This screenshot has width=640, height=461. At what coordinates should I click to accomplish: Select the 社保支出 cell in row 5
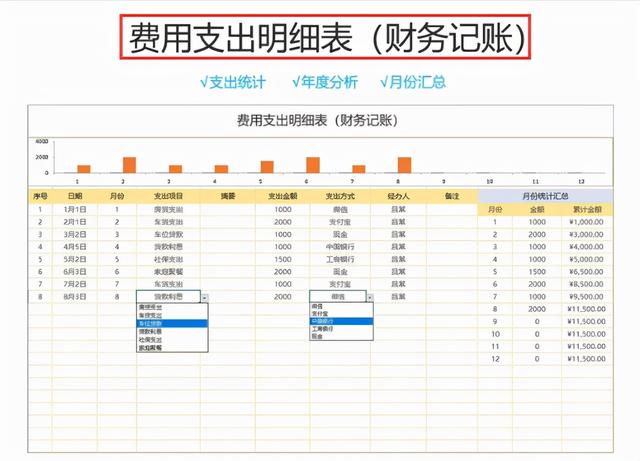click(169, 259)
